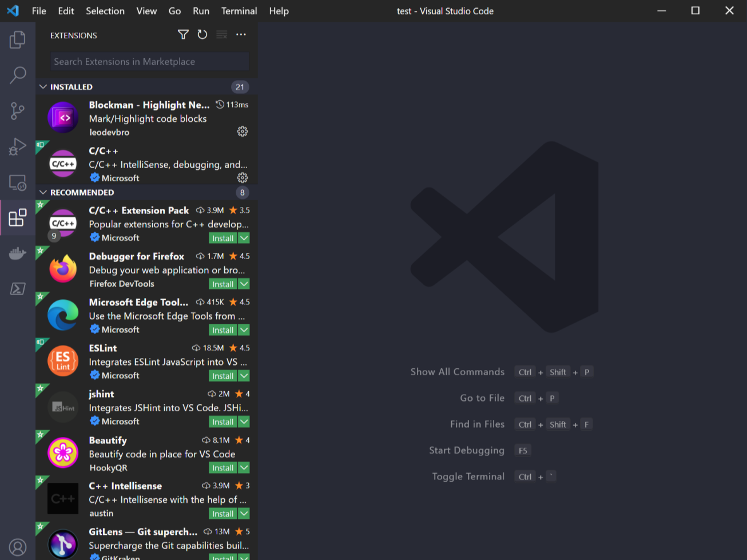Viewport: 747px width, 560px height.
Task: Select the C++ Intellisense extension title
Action: pos(125,486)
